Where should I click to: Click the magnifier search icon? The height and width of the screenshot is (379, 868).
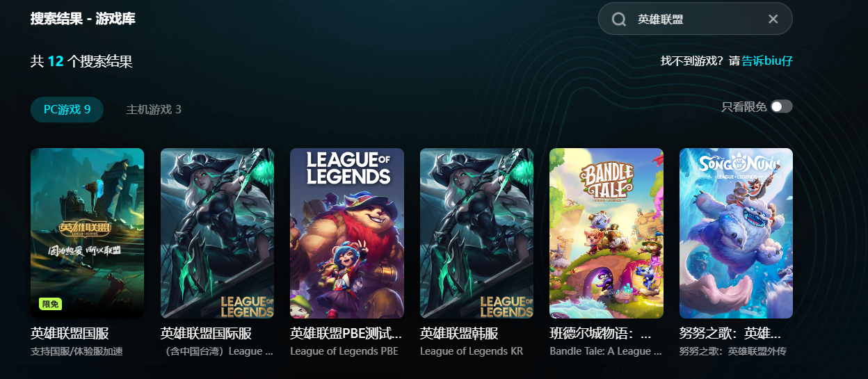[619, 19]
